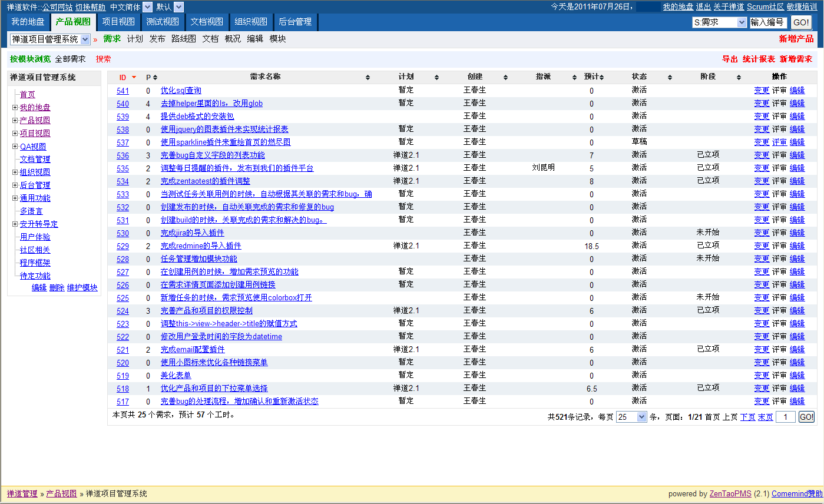This screenshot has width=824, height=504.
Task: Click the 搜索 search link
Action: [x=103, y=59]
